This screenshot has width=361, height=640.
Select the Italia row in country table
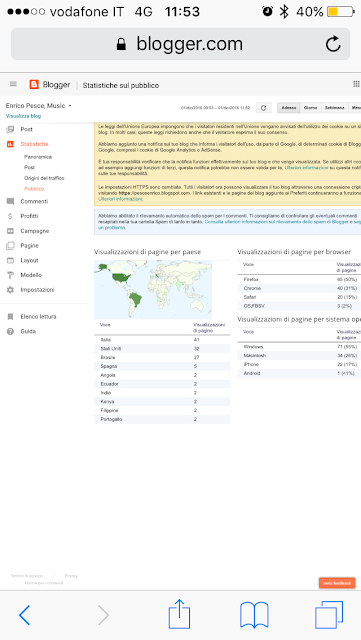pyautogui.click(x=162, y=340)
